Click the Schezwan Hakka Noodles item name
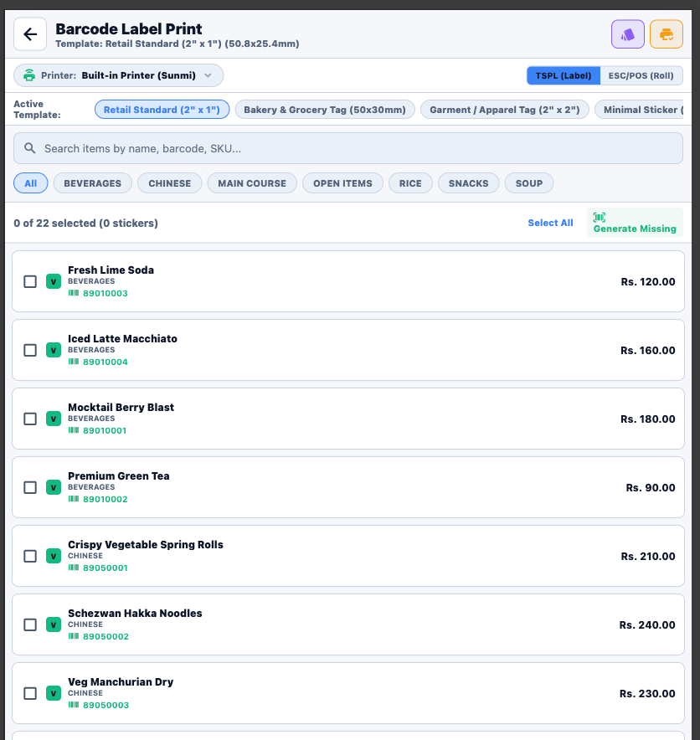The height and width of the screenshot is (740, 700). point(135,613)
